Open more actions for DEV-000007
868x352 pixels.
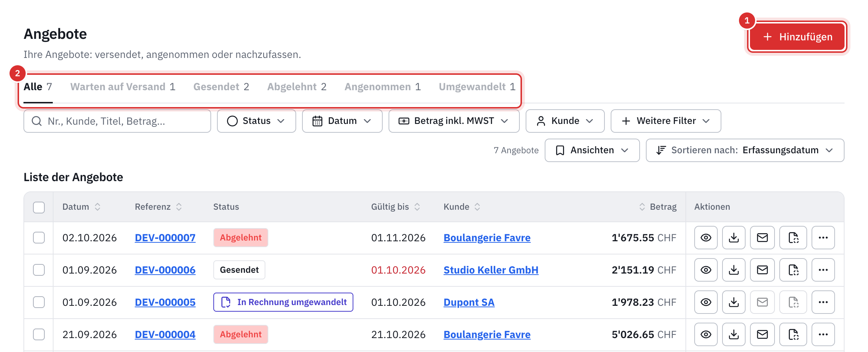click(823, 238)
